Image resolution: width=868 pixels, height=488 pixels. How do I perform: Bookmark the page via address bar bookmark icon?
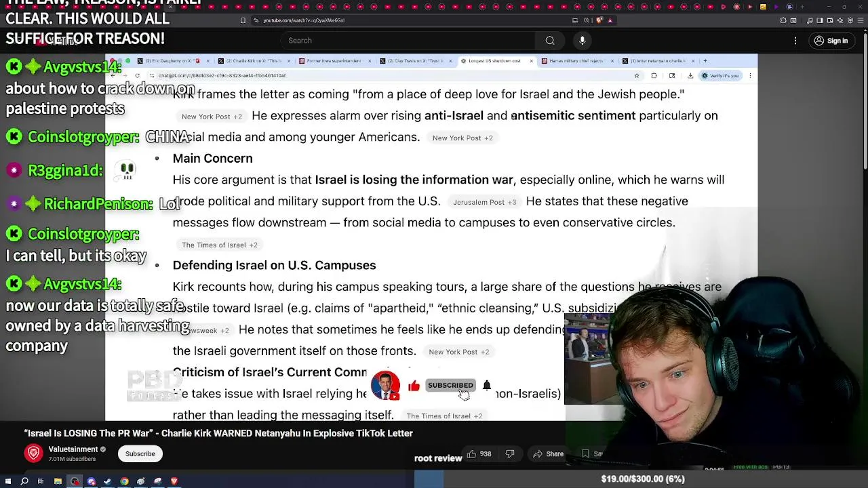tap(243, 20)
